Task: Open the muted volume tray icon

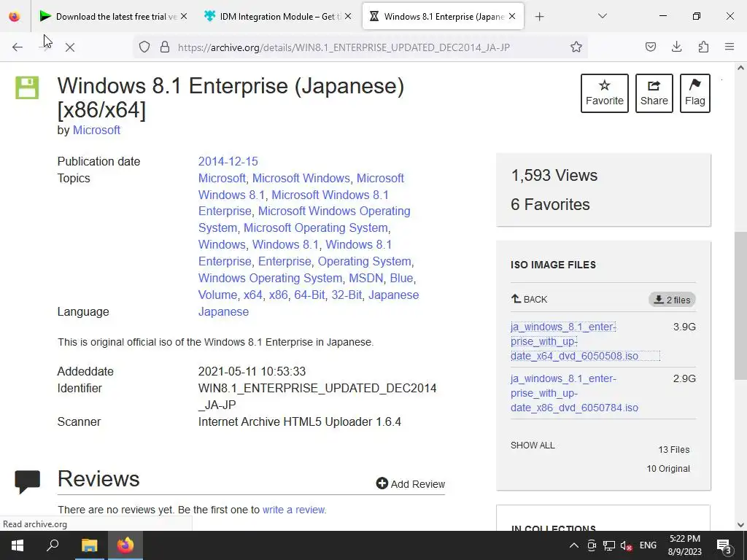Action: point(626,545)
